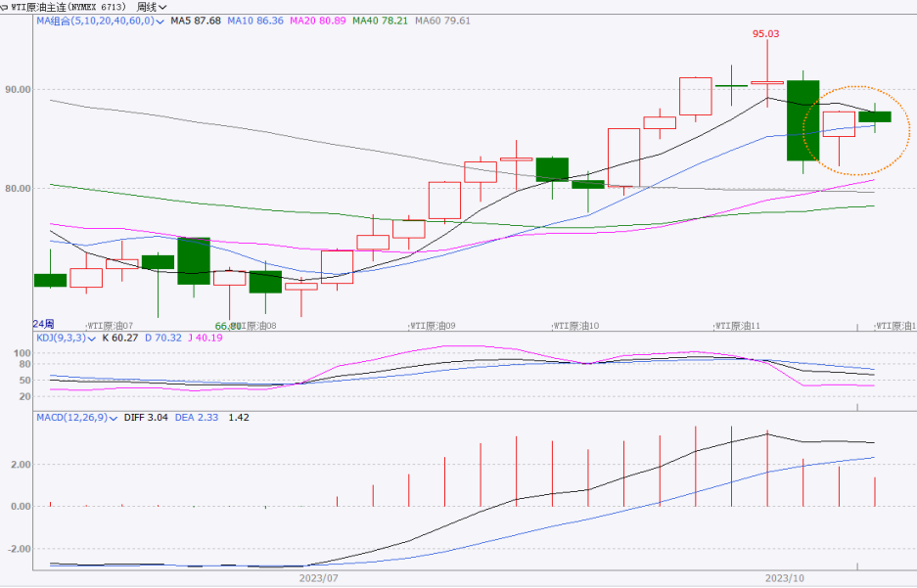The width and height of the screenshot is (917, 588).
Task: Open the KDJ(9,3,3) parameter dropdown
Action: (92, 338)
